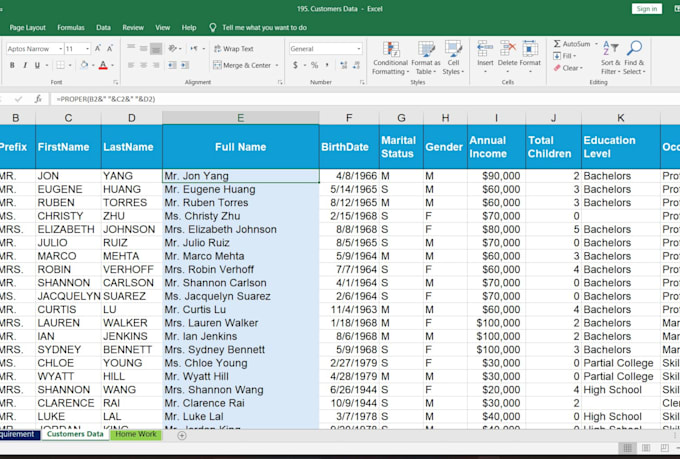This screenshot has height=459, width=680.
Task: Open Sort & Filter menu
Action: coord(611,58)
